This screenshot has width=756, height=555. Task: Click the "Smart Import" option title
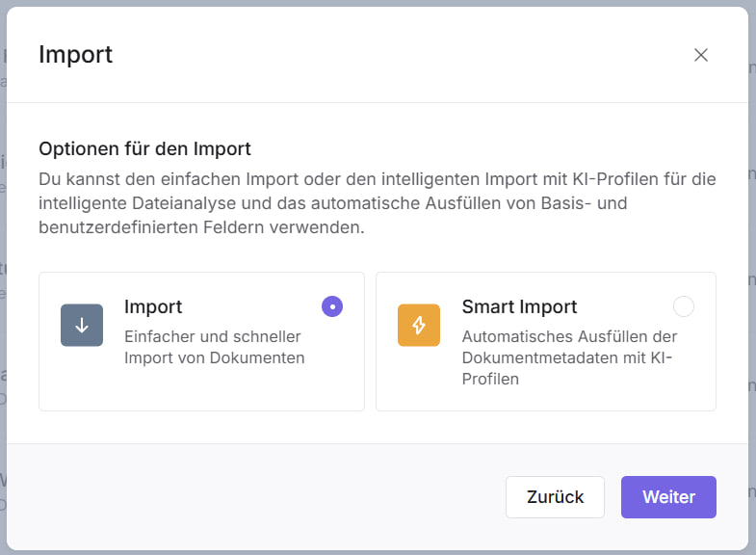pyautogui.click(x=519, y=307)
